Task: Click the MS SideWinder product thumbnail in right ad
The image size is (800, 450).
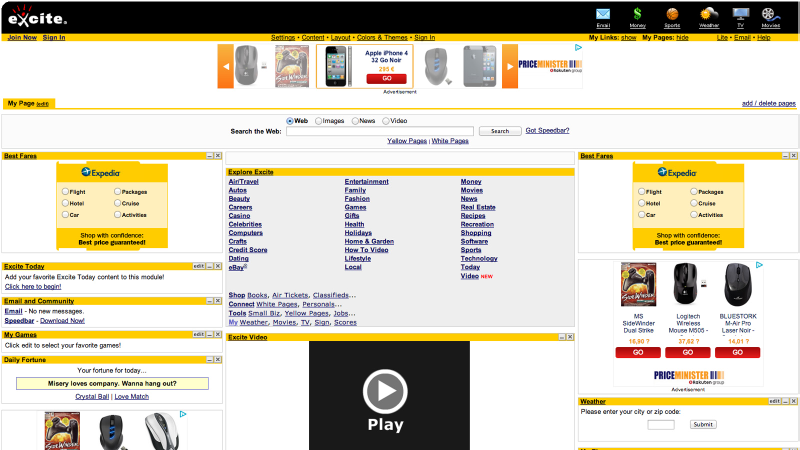Action: (638, 284)
